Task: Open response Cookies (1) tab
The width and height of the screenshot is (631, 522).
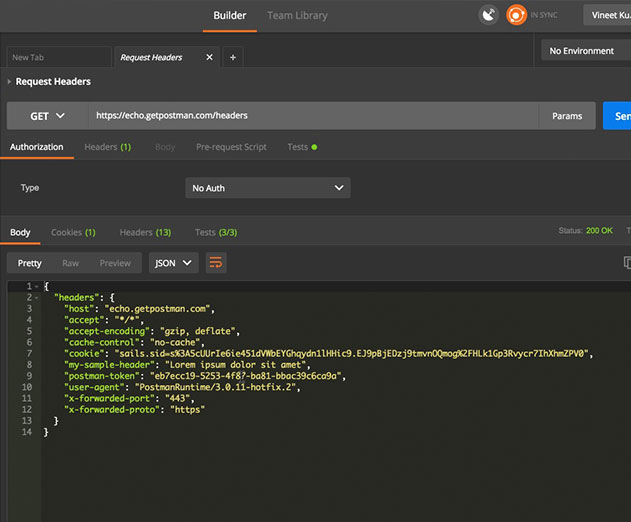Action: pos(73,232)
